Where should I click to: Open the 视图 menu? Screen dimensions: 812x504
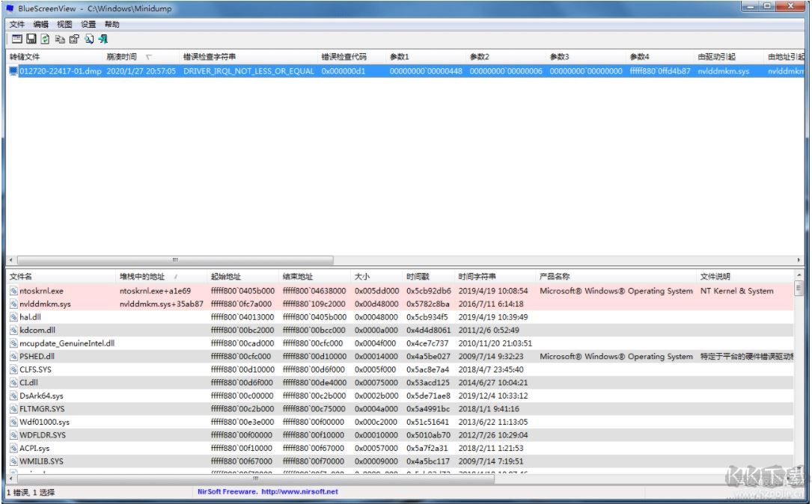pos(64,25)
